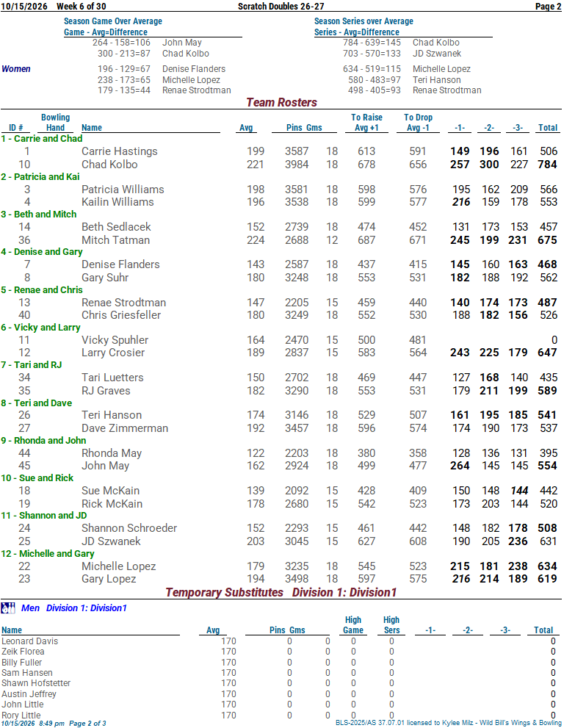Click roster name Sue McKain
564x728 pixels.
click(110, 491)
